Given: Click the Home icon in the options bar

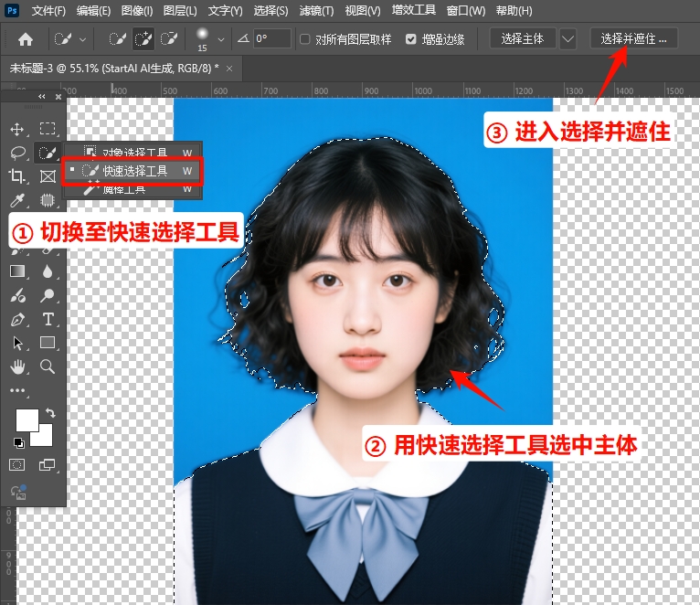Looking at the screenshot, I should (26, 39).
